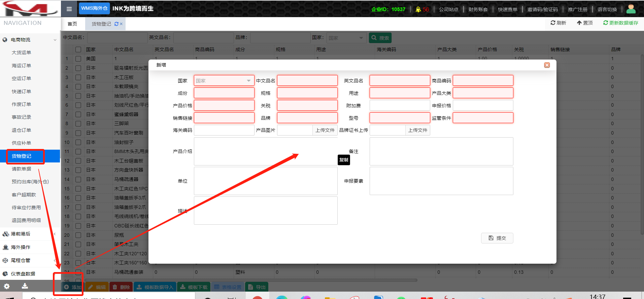The width and height of the screenshot is (644, 299).
Task: Select 海运订单 in the sidebar menu
Action: (21, 66)
